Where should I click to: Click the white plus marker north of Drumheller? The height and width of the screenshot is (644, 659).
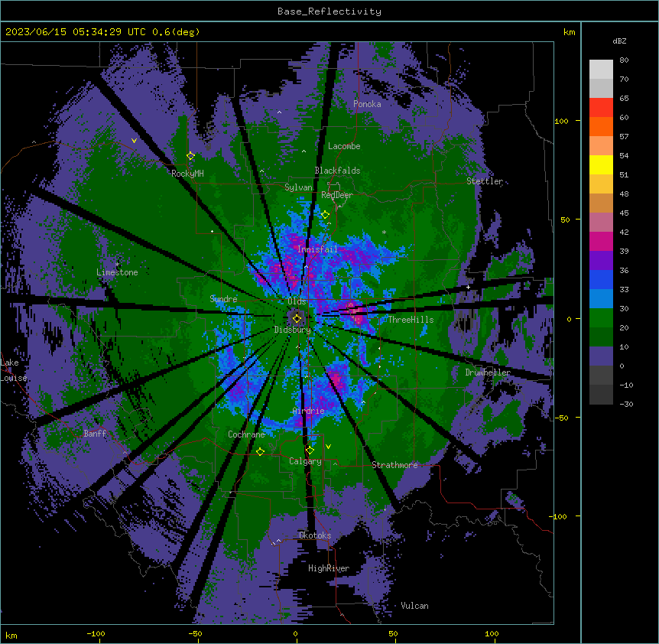click(468, 287)
